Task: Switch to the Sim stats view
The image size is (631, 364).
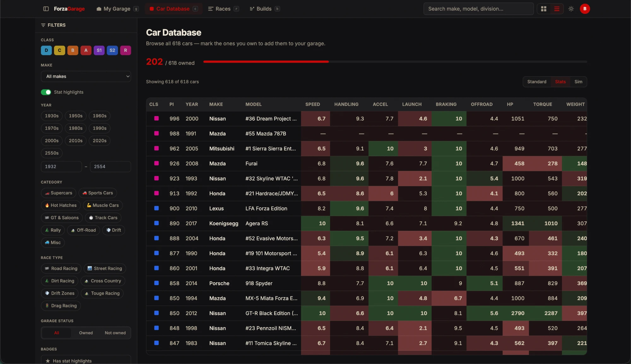Action: pyautogui.click(x=578, y=82)
